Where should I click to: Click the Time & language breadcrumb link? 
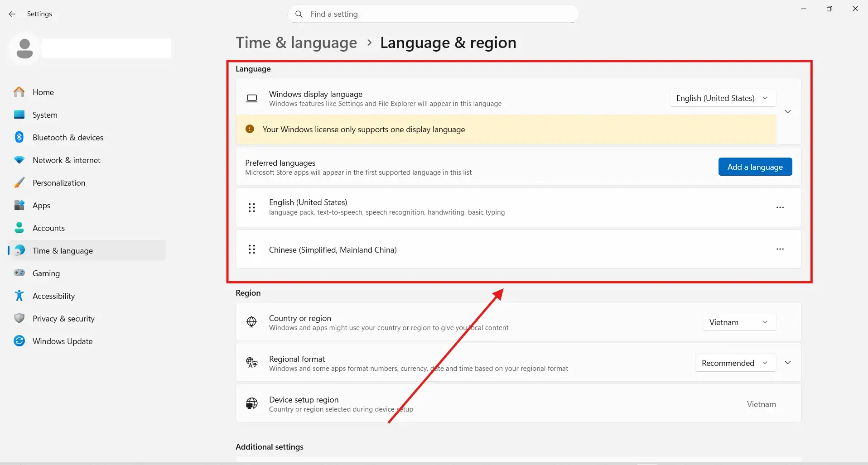click(x=296, y=43)
